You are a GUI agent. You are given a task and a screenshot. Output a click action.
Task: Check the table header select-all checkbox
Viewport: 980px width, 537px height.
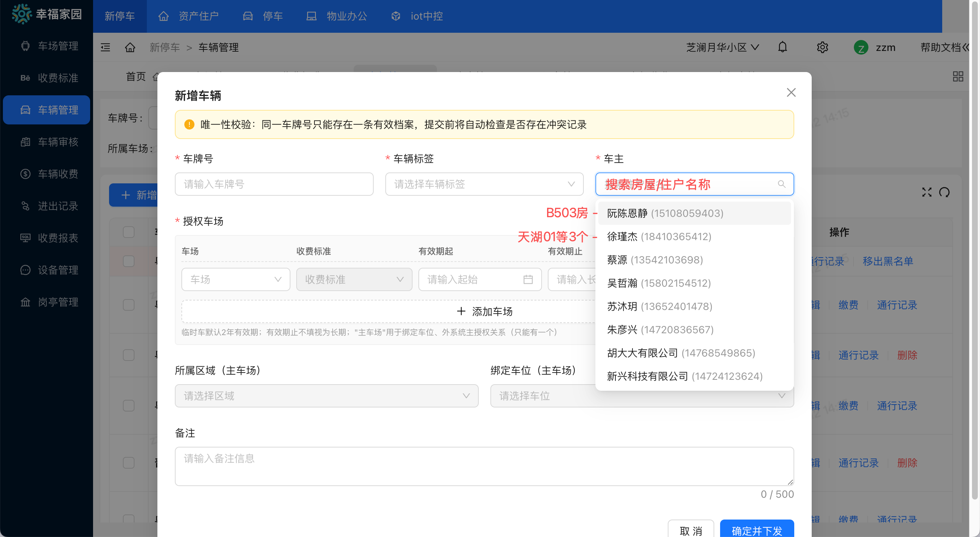pos(129,232)
